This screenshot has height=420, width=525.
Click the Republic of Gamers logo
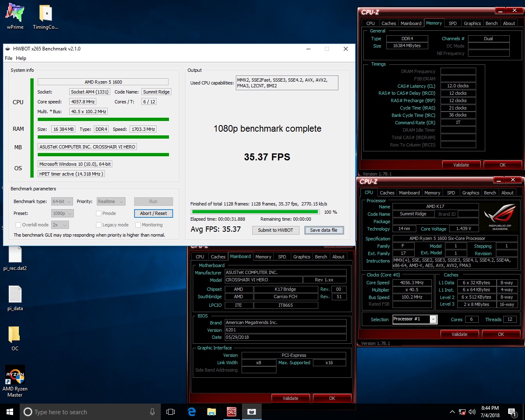coord(500,217)
